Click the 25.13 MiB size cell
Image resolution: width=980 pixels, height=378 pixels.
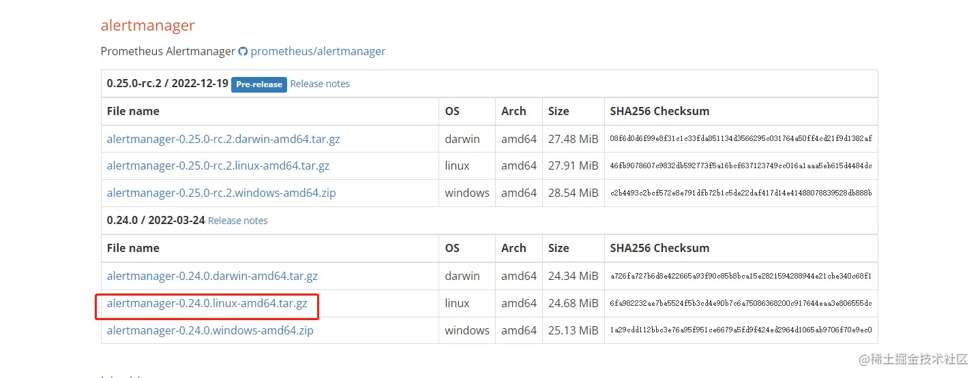point(573,330)
